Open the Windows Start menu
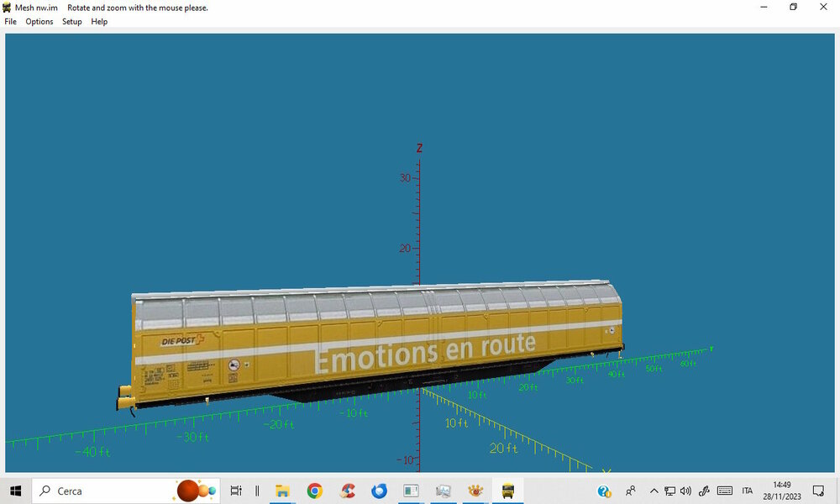 15,491
